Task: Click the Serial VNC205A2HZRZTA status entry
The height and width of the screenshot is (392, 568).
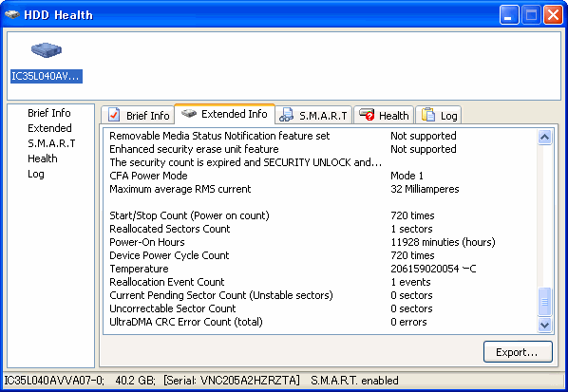Action: coord(232,381)
